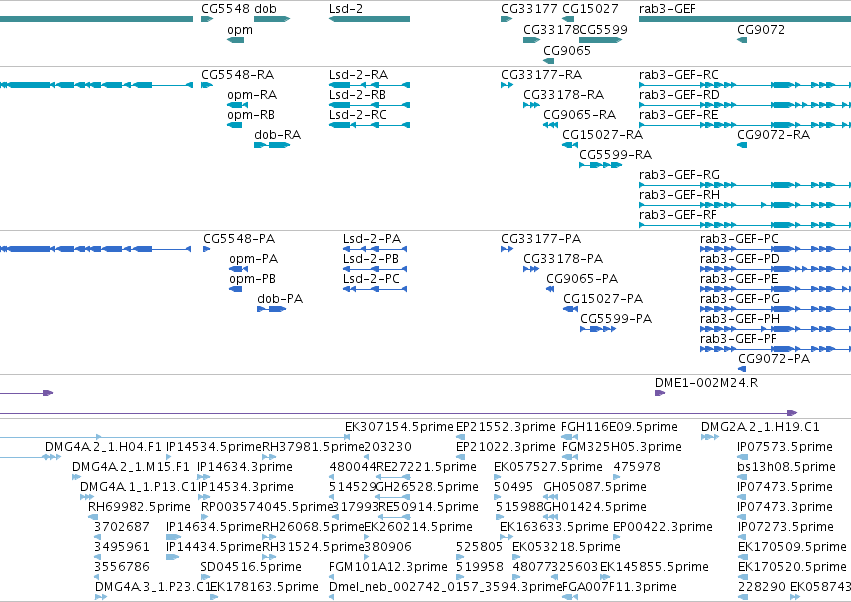Click the dob-RA transcript label

tap(277, 135)
